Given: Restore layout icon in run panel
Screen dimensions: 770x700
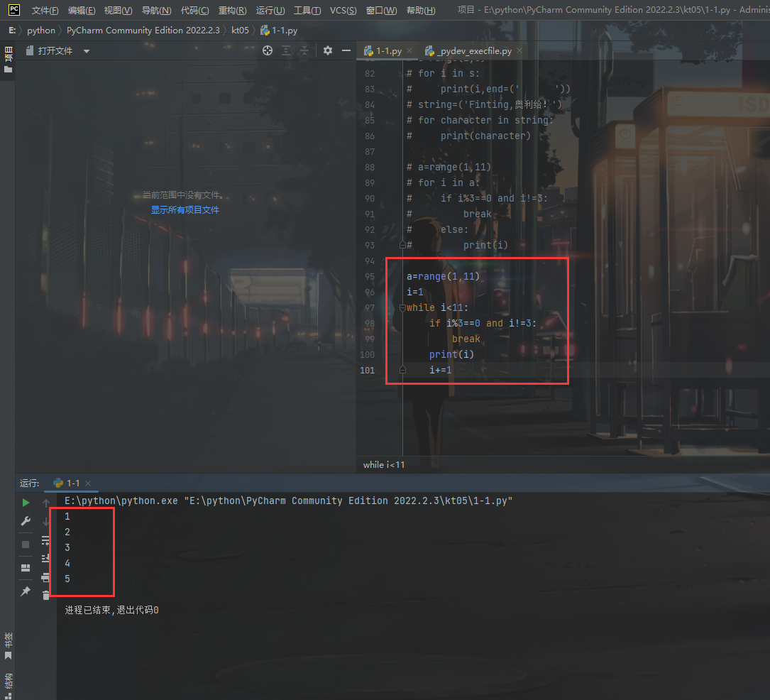Looking at the screenshot, I should point(26,568).
